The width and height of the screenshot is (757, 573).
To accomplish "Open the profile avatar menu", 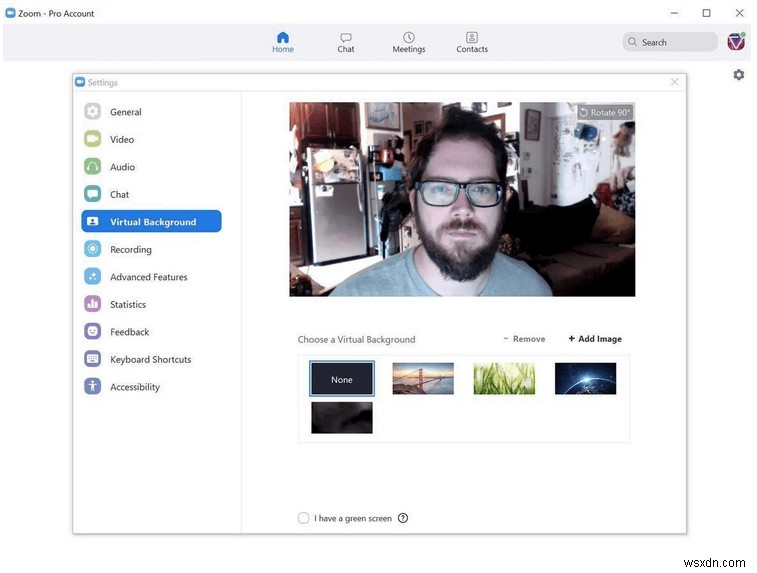I will (736, 42).
